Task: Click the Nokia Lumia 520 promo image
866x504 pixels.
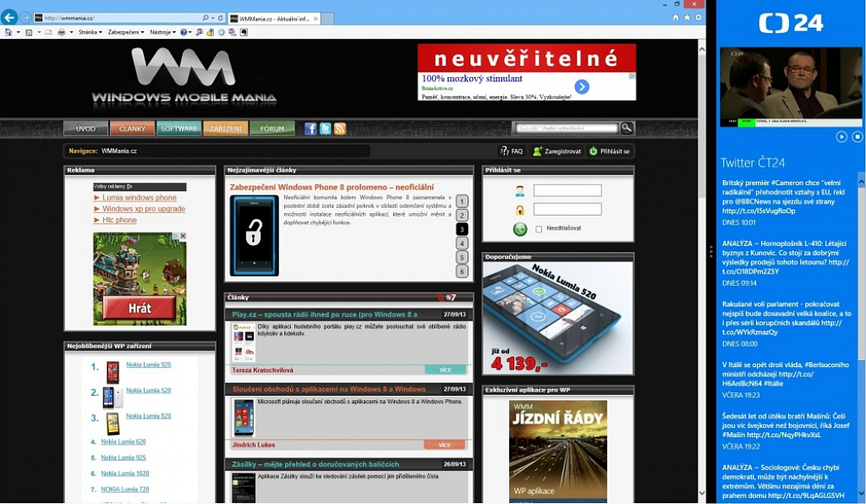Action: pos(558,318)
